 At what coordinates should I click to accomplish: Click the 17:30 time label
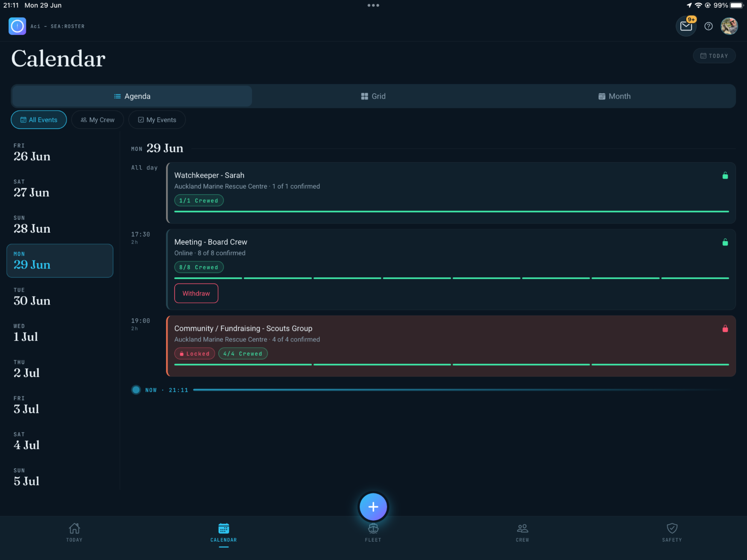(x=141, y=234)
